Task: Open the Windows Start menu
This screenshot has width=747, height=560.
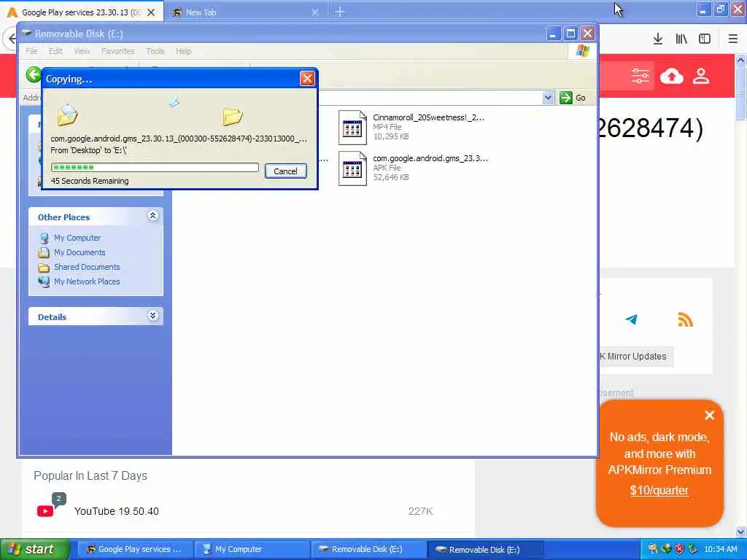Action: click(x=34, y=549)
